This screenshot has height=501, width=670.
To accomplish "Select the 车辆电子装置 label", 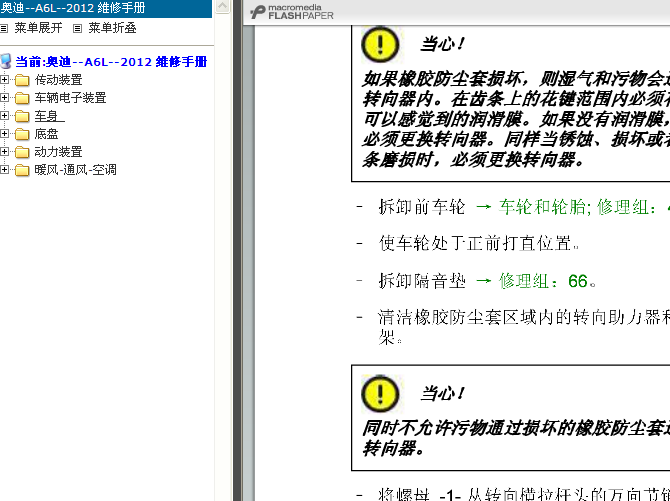I will [70, 98].
